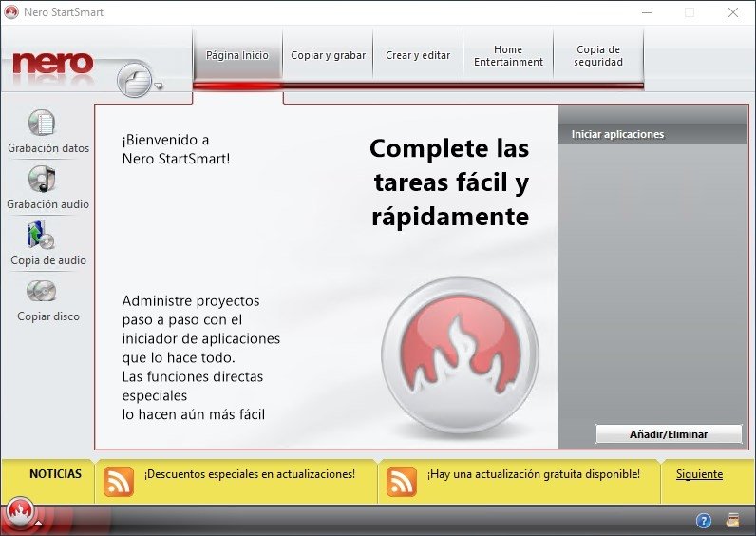Launch Grabación audio music disc icon
This screenshot has height=536, width=756.
[42, 179]
